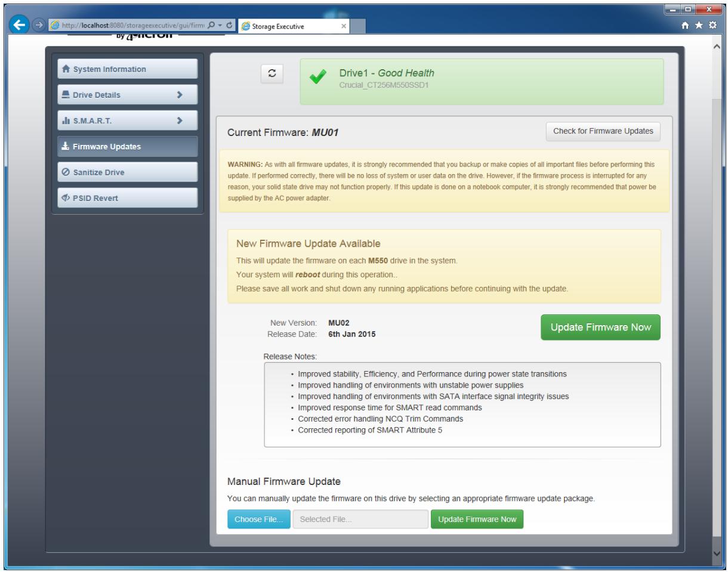This screenshot has width=728, height=572.
Task: Open the S.M.A.R.T. menu item
Action: pos(127,120)
